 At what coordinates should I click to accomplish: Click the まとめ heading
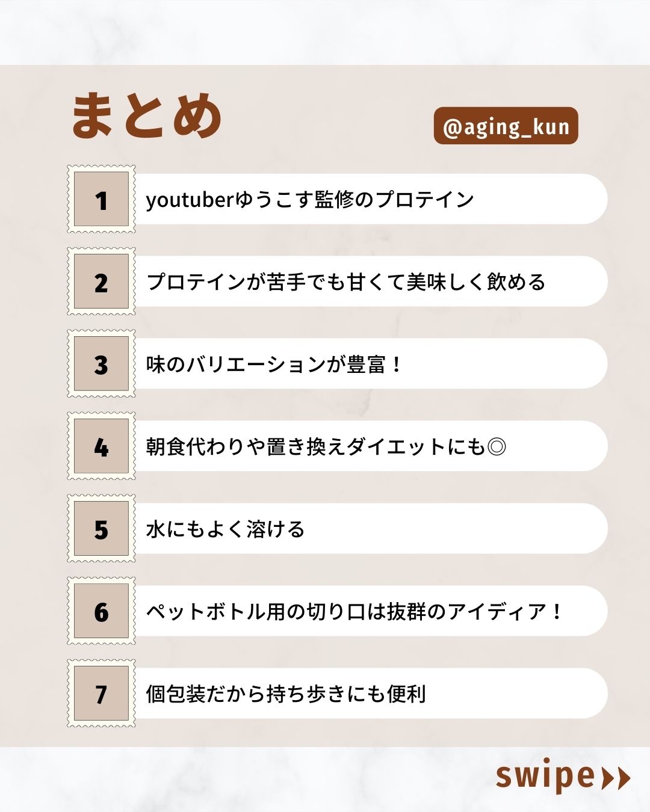pos(147,116)
